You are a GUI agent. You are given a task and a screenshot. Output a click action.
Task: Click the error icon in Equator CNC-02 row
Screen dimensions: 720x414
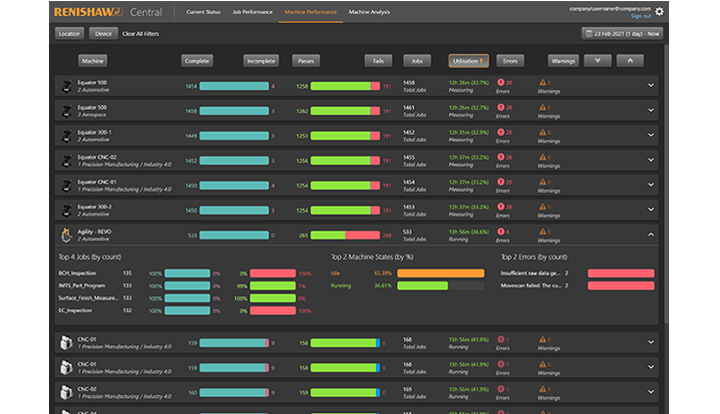tap(501, 157)
